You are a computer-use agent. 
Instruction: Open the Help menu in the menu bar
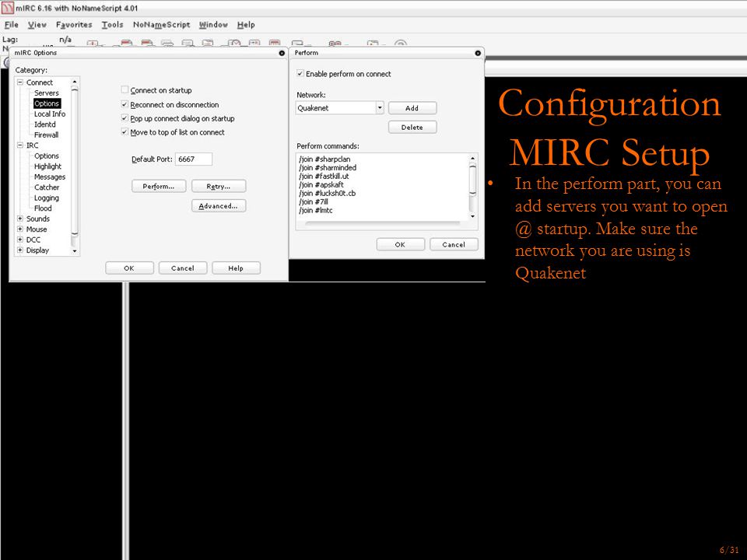click(x=246, y=25)
